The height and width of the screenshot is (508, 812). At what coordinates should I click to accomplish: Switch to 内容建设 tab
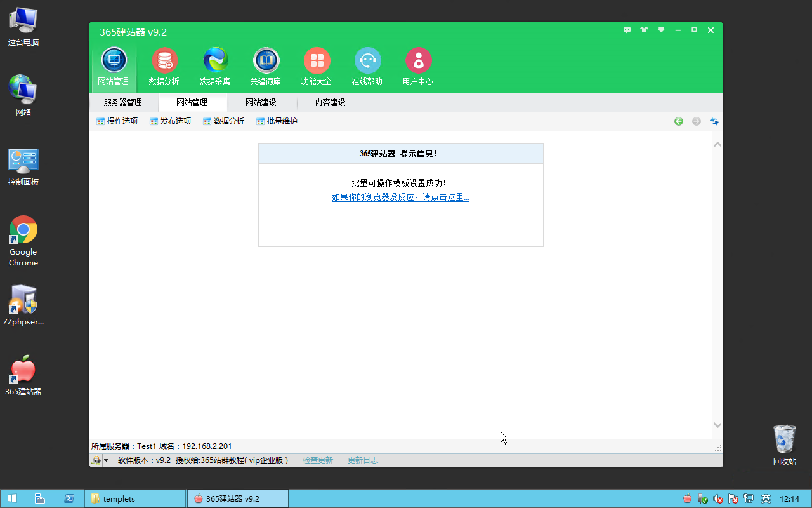pyautogui.click(x=331, y=102)
